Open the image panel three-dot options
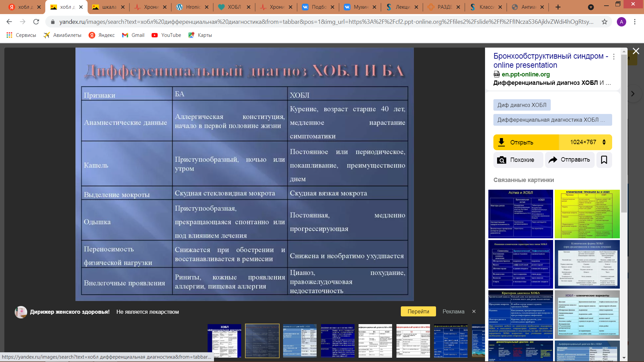The height and width of the screenshot is (362, 644). [613, 57]
